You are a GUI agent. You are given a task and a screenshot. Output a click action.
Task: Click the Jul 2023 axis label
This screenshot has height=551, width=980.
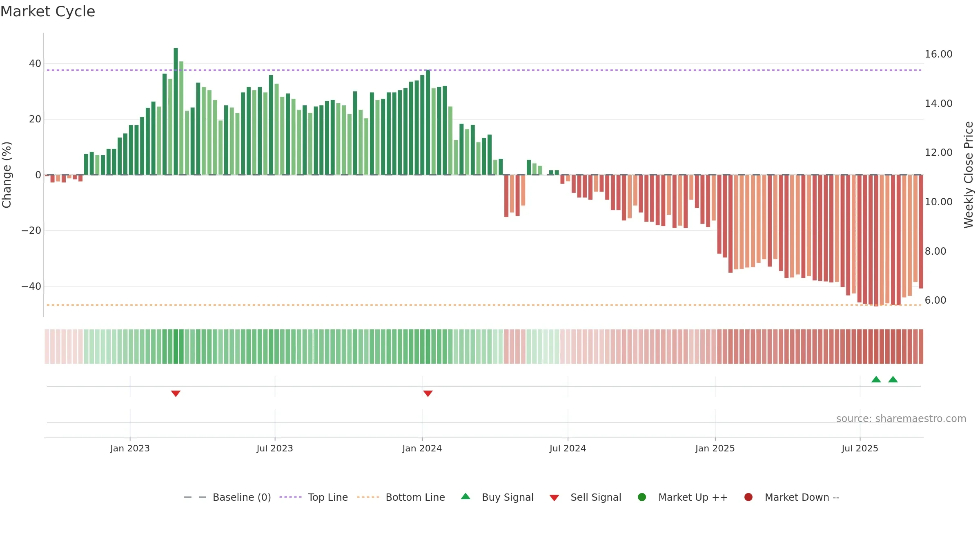point(275,448)
